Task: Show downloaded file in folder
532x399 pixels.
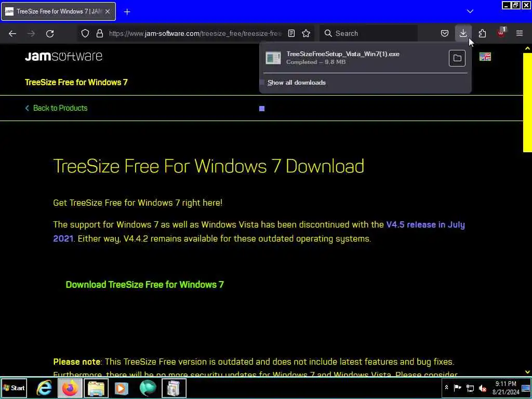Action: tap(457, 58)
